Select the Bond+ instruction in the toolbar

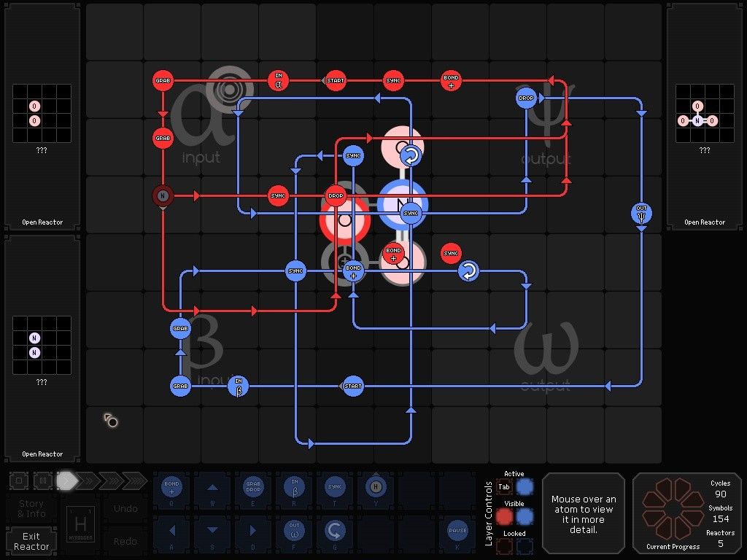point(171,488)
